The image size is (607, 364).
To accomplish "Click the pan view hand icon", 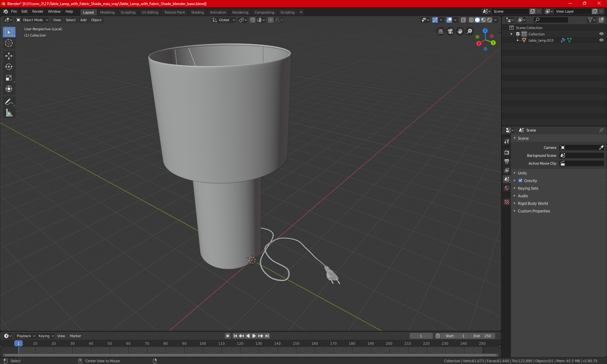I will (x=460, y=31).
